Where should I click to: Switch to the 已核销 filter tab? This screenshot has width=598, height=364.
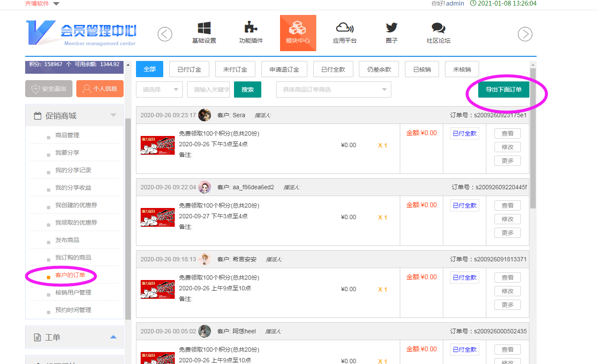(x=422, y=69)
